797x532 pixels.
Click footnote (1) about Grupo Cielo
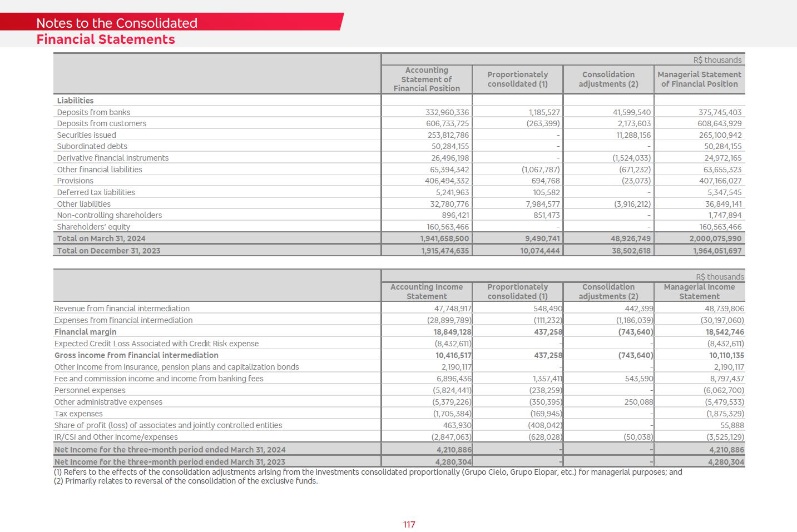click(368, 472)
